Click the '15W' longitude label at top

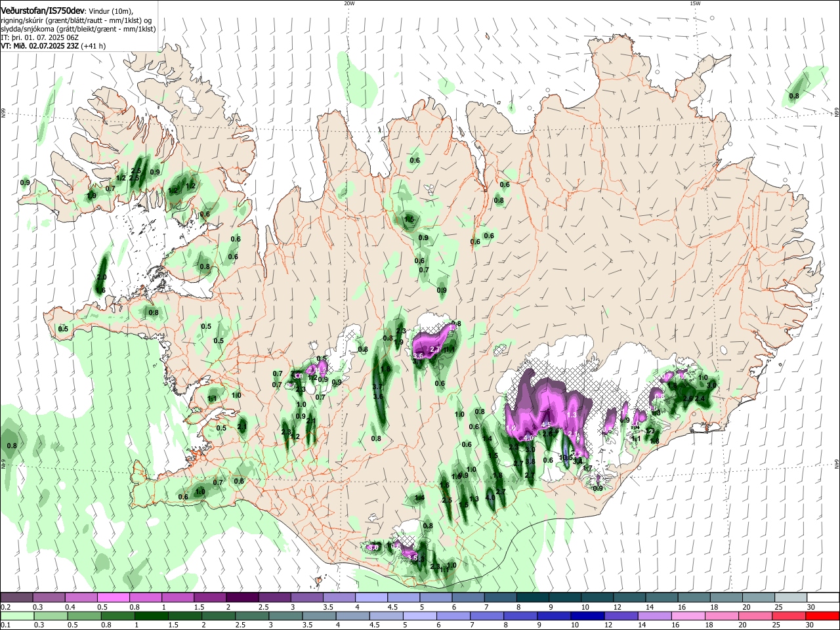tap(695, 3)
